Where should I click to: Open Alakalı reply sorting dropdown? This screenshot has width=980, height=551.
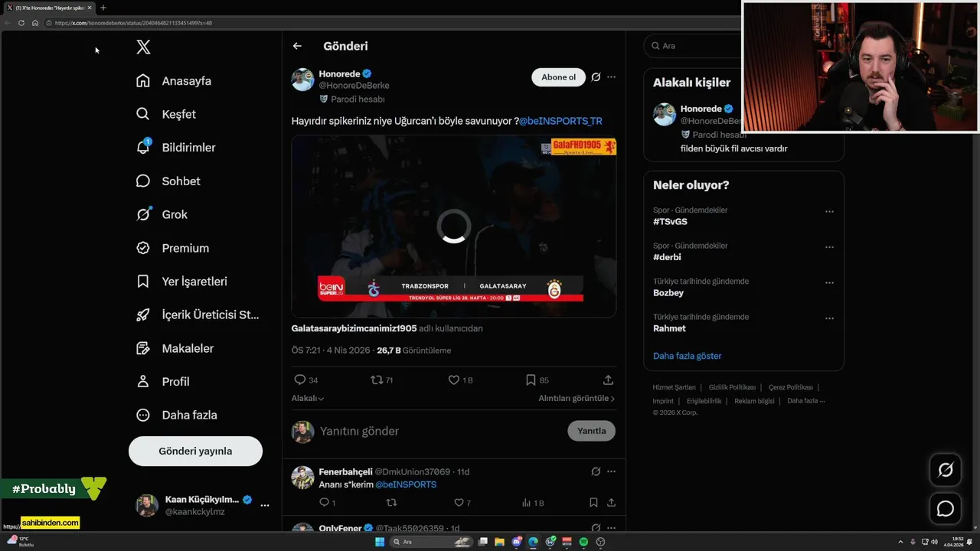(x=308, y=399)
